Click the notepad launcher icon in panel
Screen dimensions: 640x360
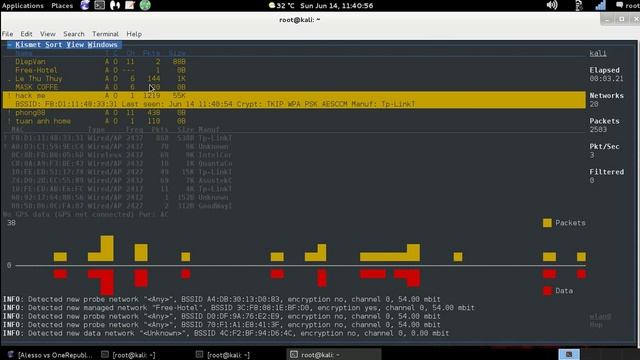point(130,5)
